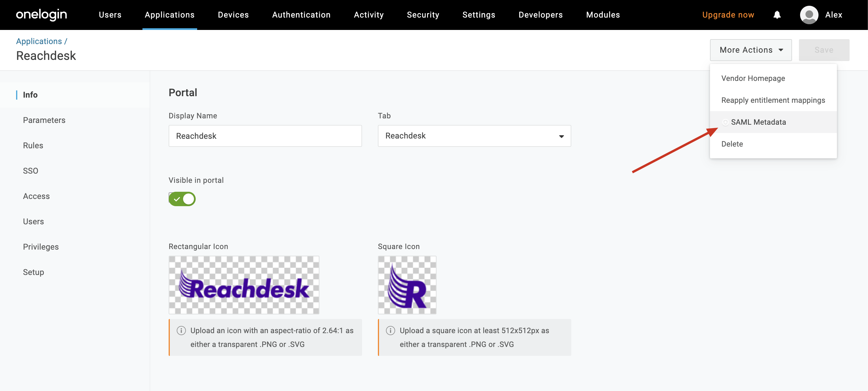Click info icon beside rectangular icon hint
The height and width of the screenshot is (391, 868).
181,330
